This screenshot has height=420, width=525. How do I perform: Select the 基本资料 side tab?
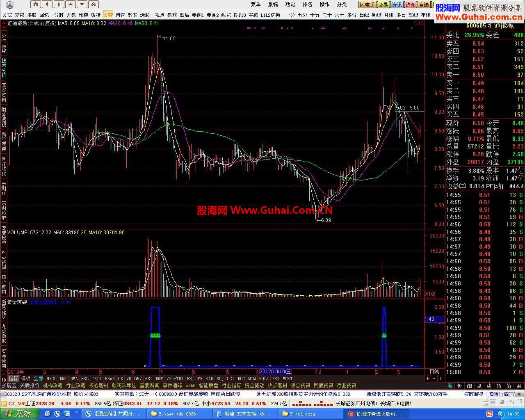4,92
